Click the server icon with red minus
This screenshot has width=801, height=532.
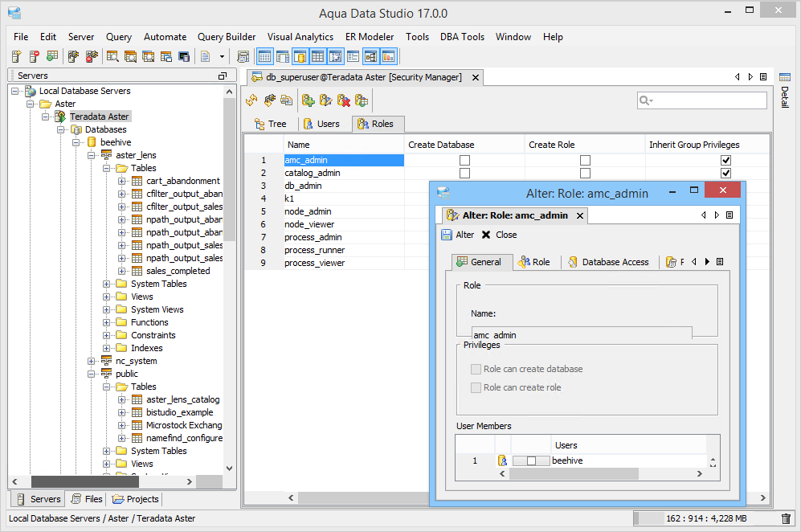click(x=35, y=56)
